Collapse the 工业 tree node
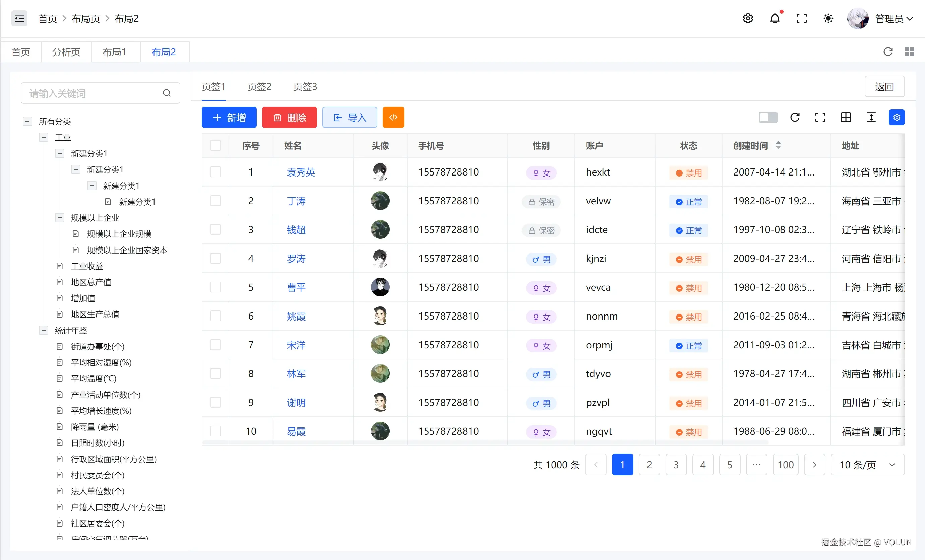 (44, 137)
